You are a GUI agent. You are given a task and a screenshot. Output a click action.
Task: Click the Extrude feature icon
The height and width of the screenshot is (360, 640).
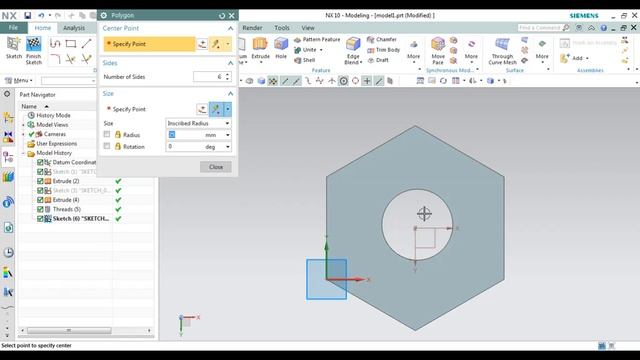pos(260,44)
